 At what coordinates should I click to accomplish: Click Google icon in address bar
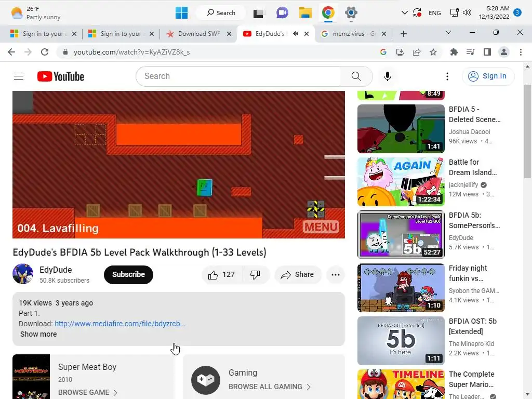[383, 52]
